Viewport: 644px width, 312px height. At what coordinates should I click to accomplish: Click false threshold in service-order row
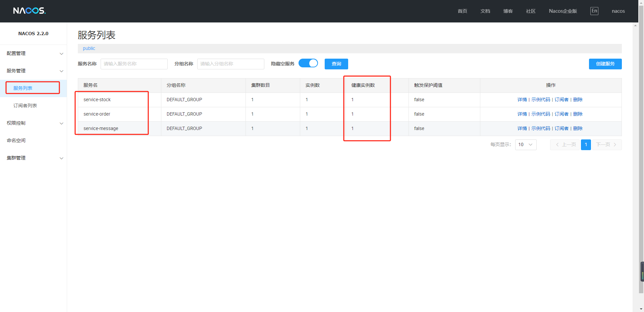[419, 114]
